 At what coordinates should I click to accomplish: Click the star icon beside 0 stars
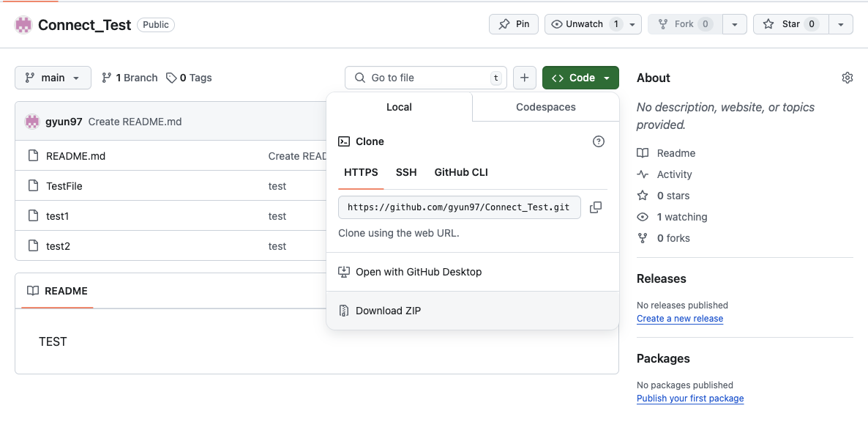coord(643,196)
